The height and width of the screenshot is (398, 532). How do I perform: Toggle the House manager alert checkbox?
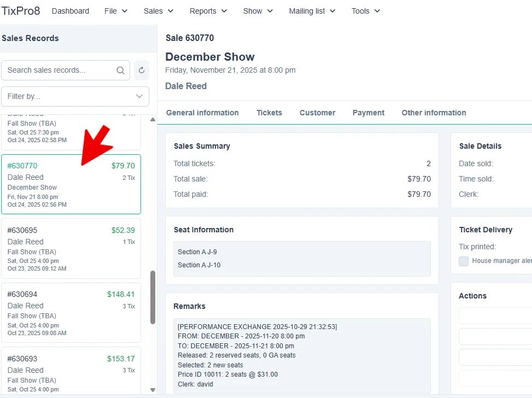coord(464,261)
